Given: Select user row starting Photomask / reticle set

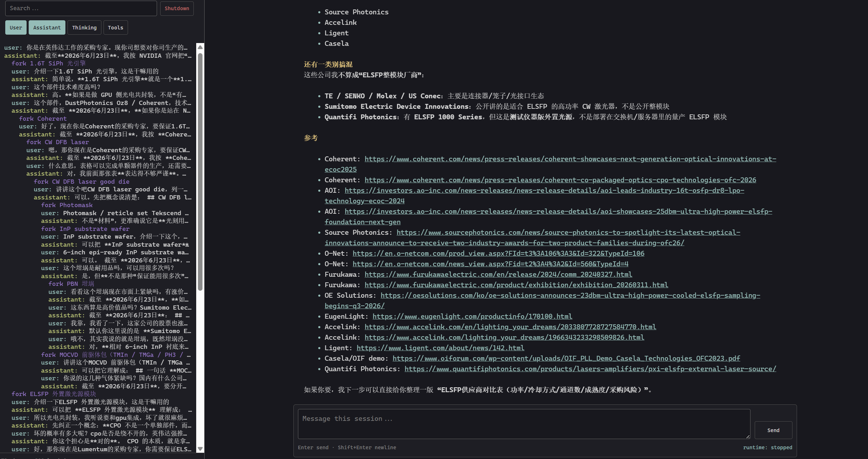Looking at the screenshot, I should (115, 213).
